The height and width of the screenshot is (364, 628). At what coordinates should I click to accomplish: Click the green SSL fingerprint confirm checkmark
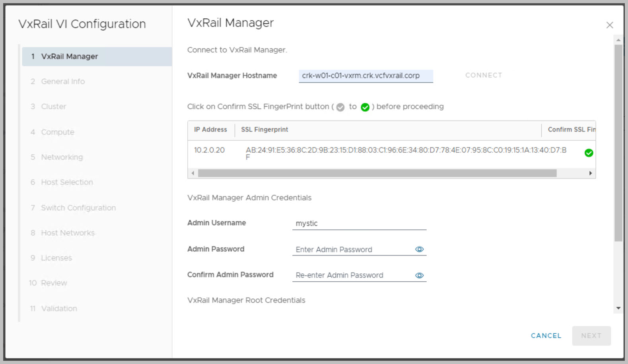(x=589, y=153)
